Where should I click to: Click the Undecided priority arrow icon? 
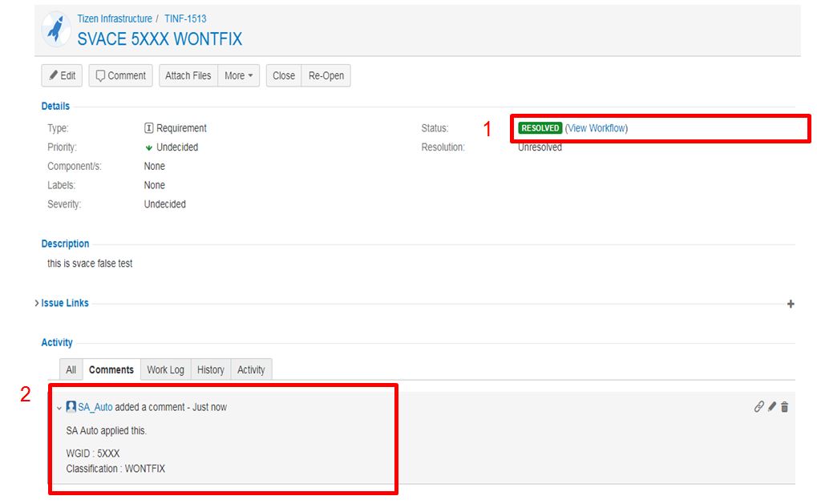coord(149,147)
